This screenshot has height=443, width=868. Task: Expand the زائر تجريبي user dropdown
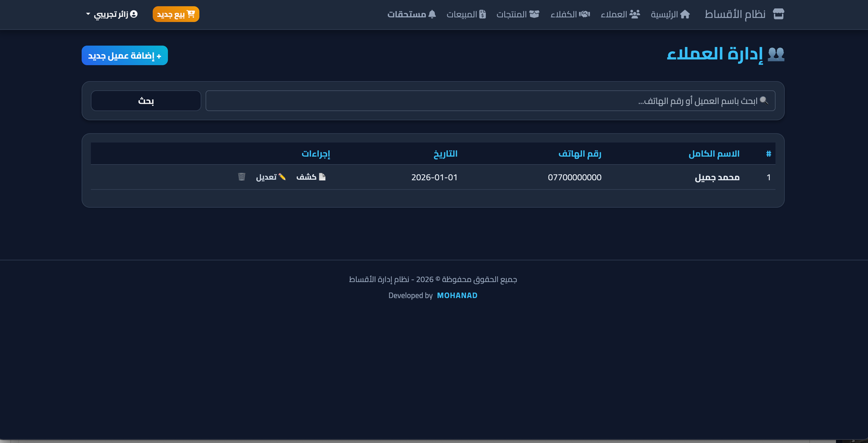[112, 14]
